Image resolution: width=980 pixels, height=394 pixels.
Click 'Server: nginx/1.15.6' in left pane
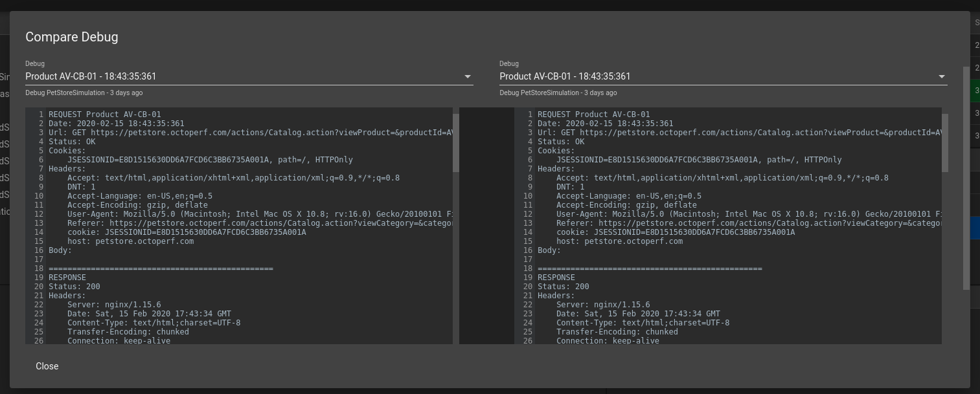114,305
